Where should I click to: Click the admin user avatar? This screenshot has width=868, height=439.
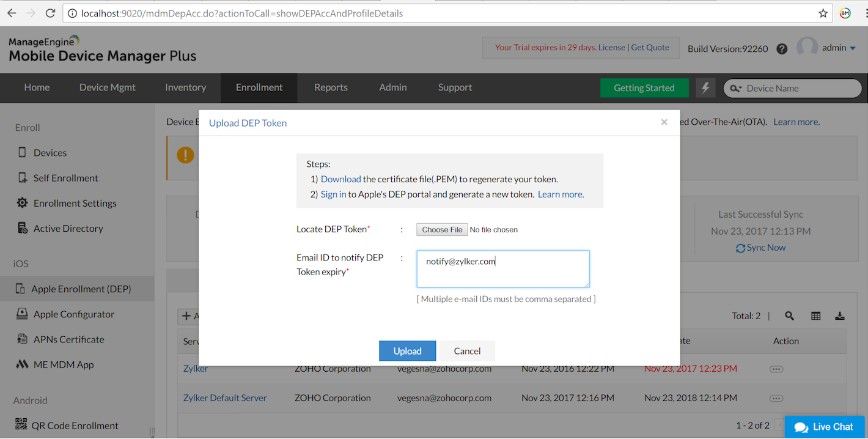tap(807, 48)
